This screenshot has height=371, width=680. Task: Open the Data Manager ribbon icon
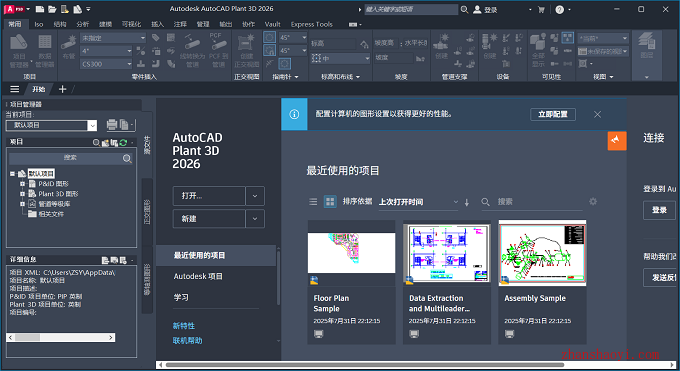pos(45,51)
